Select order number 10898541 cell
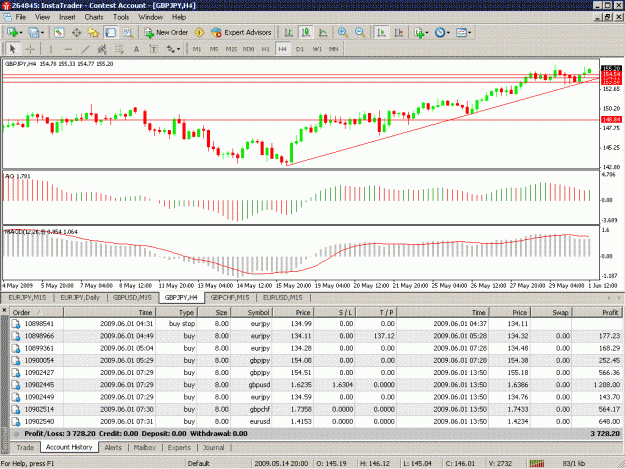 pyautogui.click(x=39, y=324)
